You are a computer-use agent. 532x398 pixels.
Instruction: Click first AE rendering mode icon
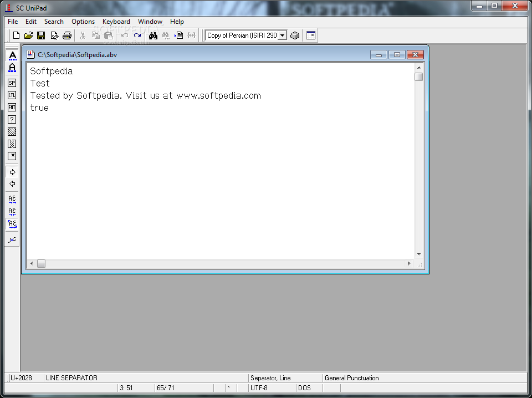[x=12, y=199]
